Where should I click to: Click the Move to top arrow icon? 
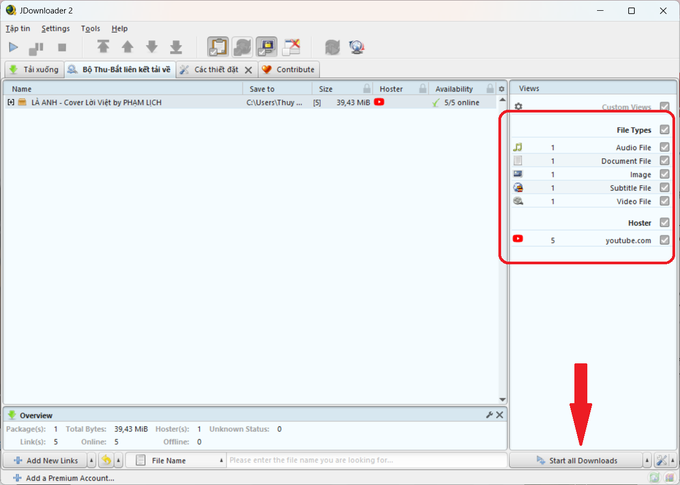pyautogui.click(x=103, y=46)
